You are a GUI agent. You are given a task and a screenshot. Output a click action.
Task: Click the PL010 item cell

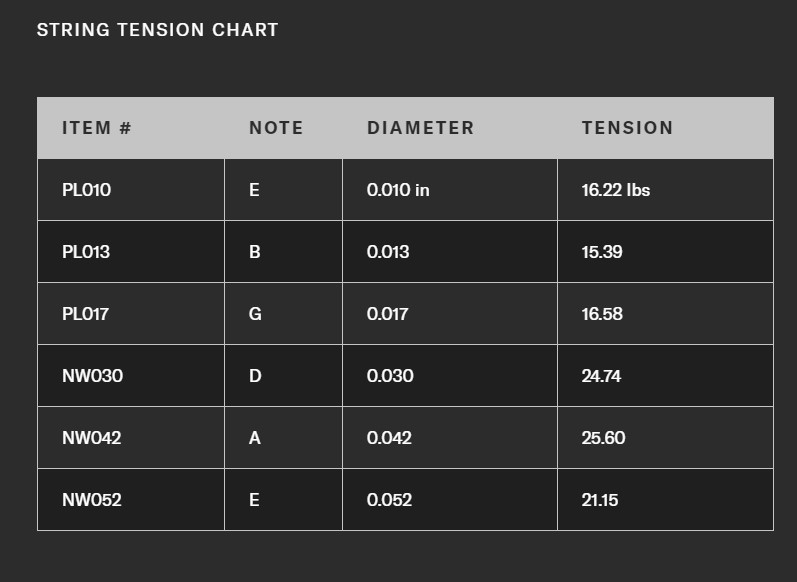86,190
